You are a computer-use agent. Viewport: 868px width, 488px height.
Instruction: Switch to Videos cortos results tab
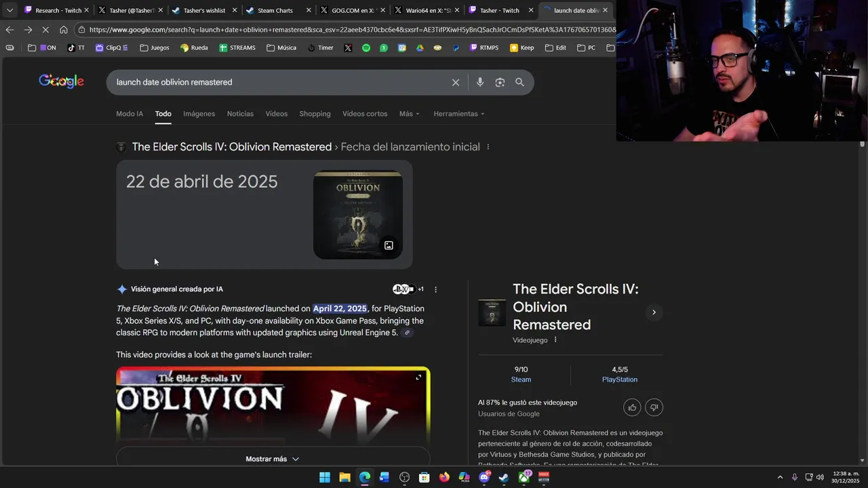pos(365,114)
